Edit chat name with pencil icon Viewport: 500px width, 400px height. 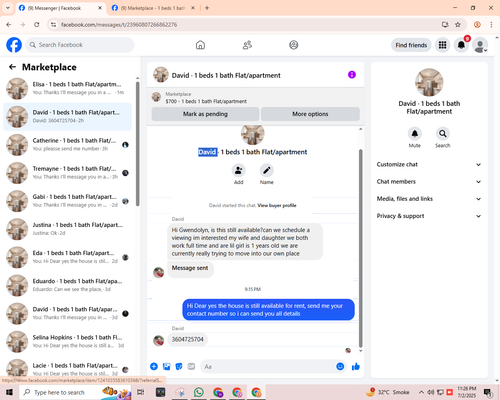pyautogui.click(x=267, y=170)
